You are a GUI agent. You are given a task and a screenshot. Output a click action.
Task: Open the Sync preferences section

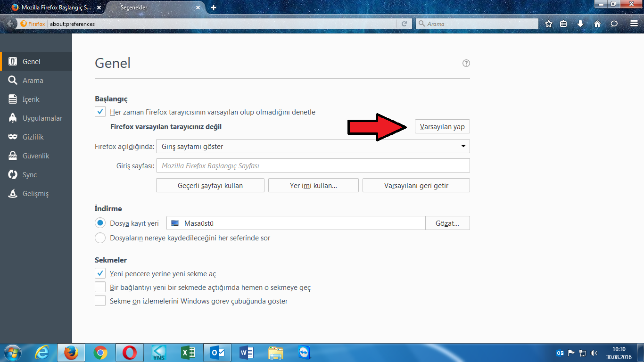tap(36, 174)
